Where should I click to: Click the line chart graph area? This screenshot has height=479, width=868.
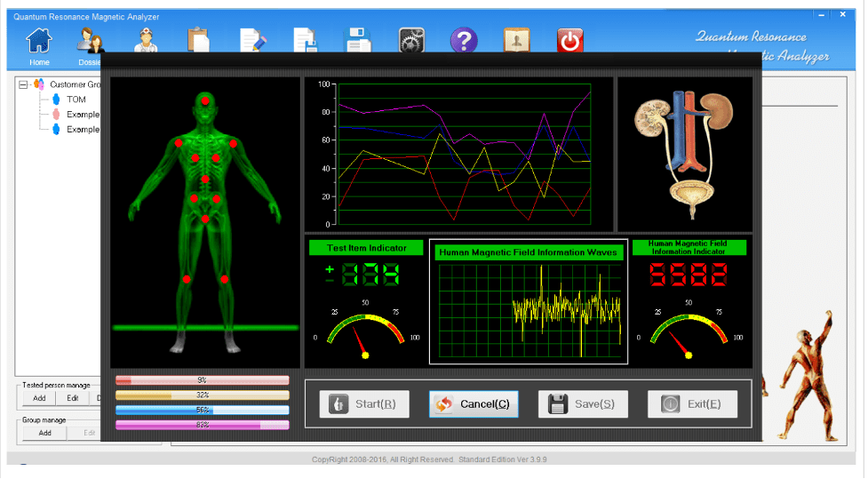pyautogui.click(x=464, y=154)
